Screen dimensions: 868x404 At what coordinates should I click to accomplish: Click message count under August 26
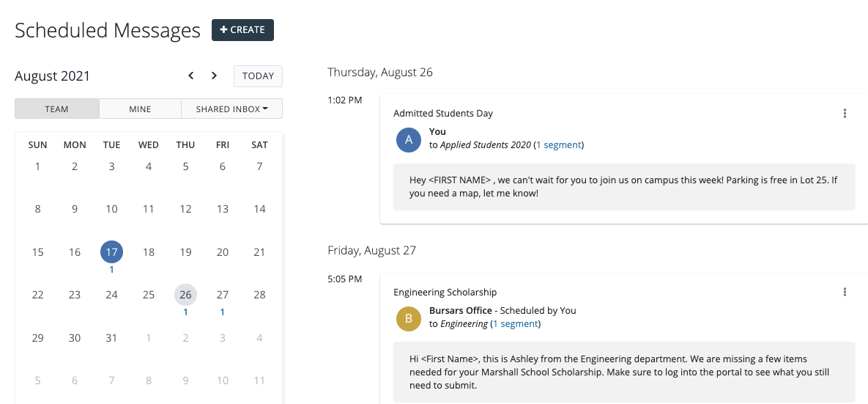tap(185, 312)
